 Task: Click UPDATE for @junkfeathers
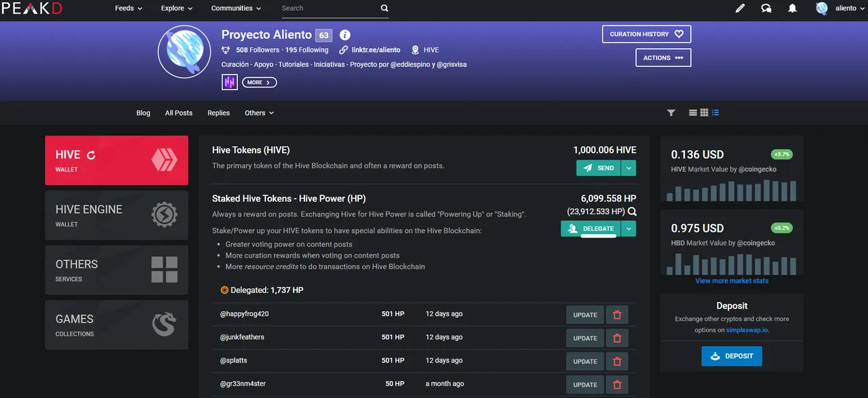tap(585, 338)
